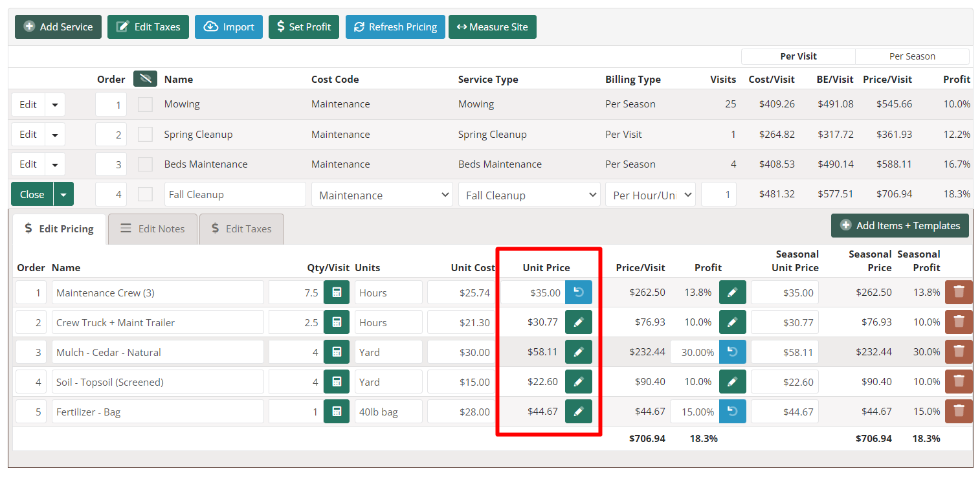This screenshot has height=477, width=980.
Task: Click the Soil - Topsoil (Screened) name field
Action: point(158,382)
